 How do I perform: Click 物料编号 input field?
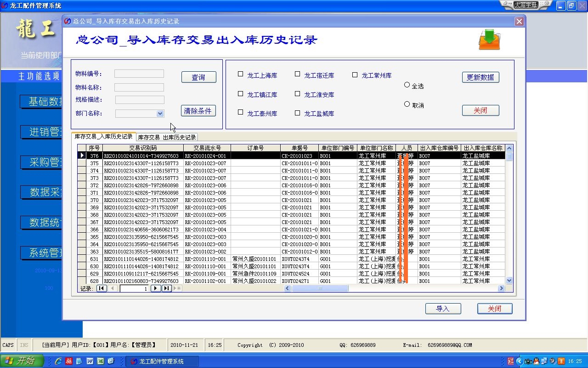tap(139, 74)
